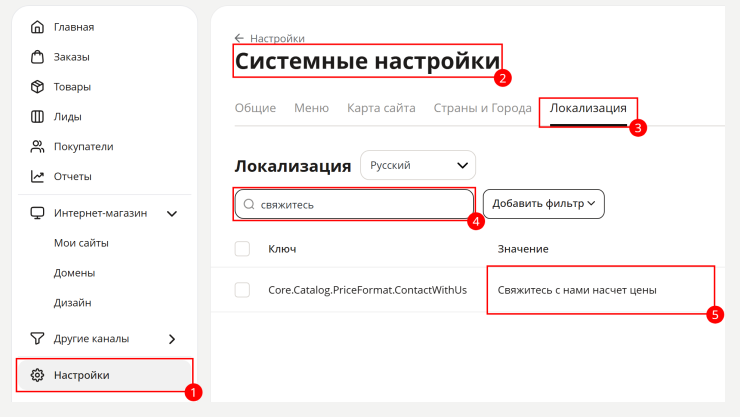Expand Другие каналы chevron
Screen dimensions: 740x417
(172, 339)
